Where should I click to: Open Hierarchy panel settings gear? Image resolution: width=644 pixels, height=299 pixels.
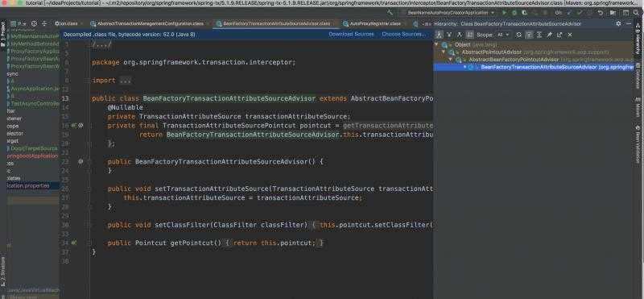coord(617,24)
